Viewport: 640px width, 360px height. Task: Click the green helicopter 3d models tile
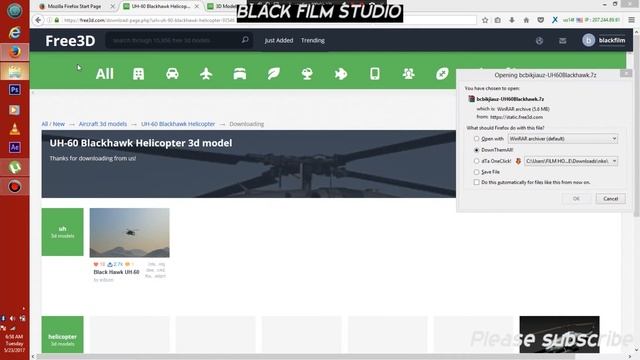[x=62, y=335]
